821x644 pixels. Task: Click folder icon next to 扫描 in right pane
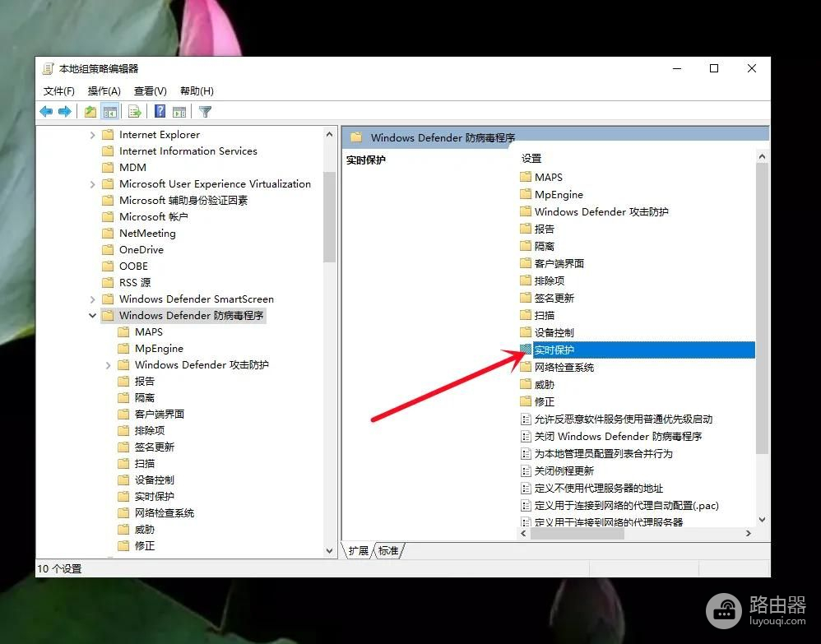(526, 315)
